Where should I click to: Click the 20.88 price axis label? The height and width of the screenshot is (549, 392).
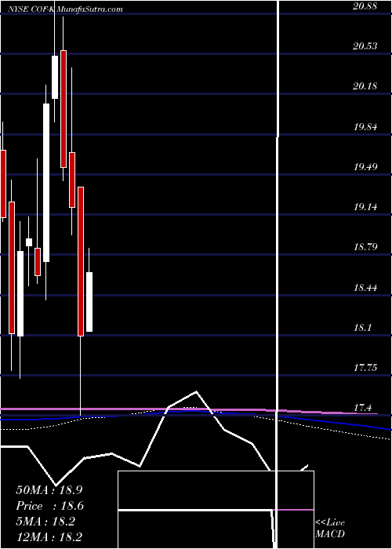click(x=365, y=5)
